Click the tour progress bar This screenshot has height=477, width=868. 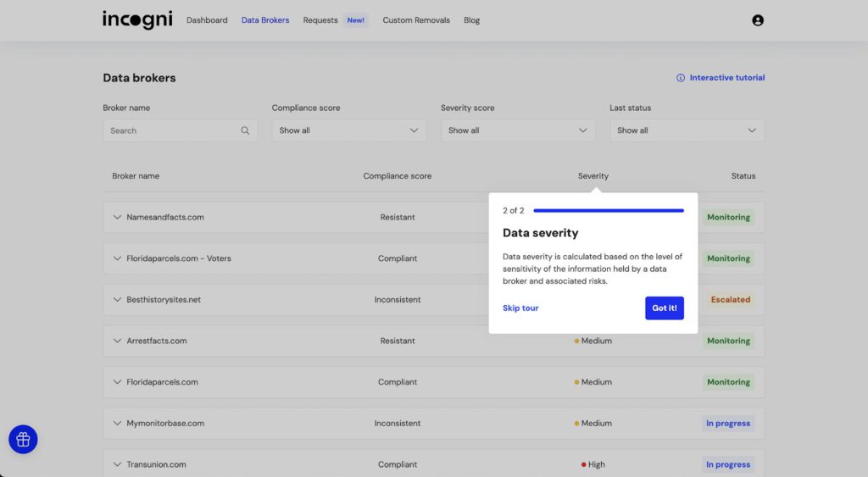tap(608, 210)
